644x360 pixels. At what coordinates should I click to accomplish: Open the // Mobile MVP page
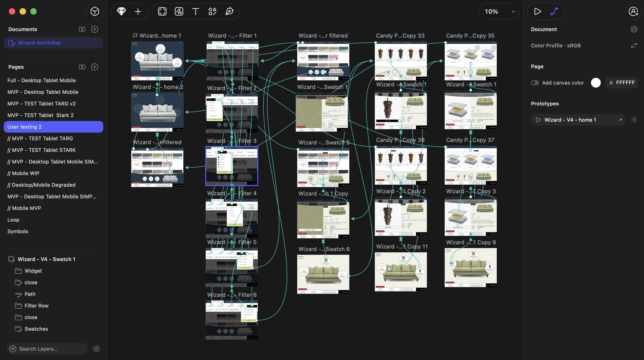click(53, 208)
